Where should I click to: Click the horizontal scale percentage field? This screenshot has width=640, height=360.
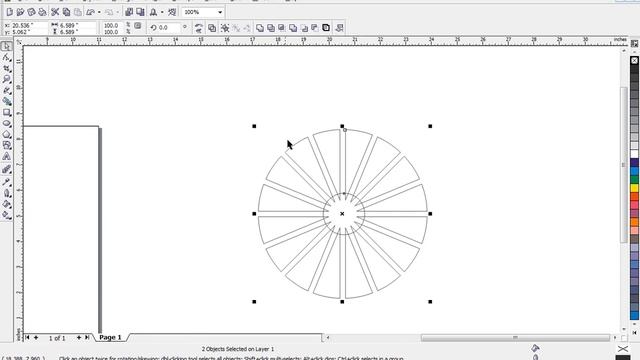click(x=113, y=25)
